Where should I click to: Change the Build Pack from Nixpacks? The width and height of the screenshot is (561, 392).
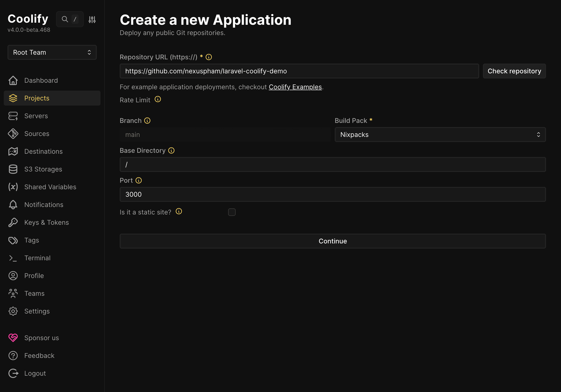[x=439, y=135]
